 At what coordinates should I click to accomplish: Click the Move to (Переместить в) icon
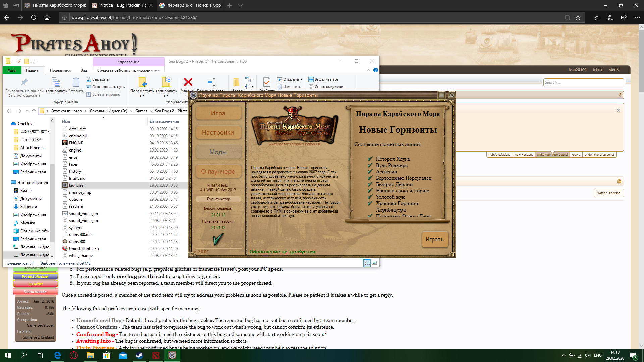(x=142, y=82)
